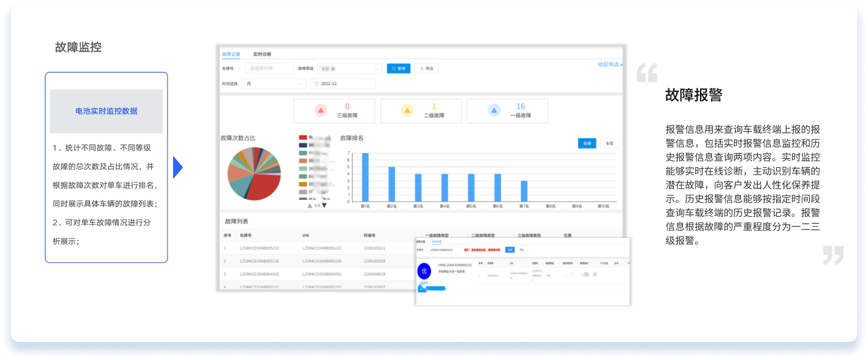The height and width of the screenshot is (360, 868).
Task: Switch to the 实时诊断 tab
Action: click(x=262, y=54)
